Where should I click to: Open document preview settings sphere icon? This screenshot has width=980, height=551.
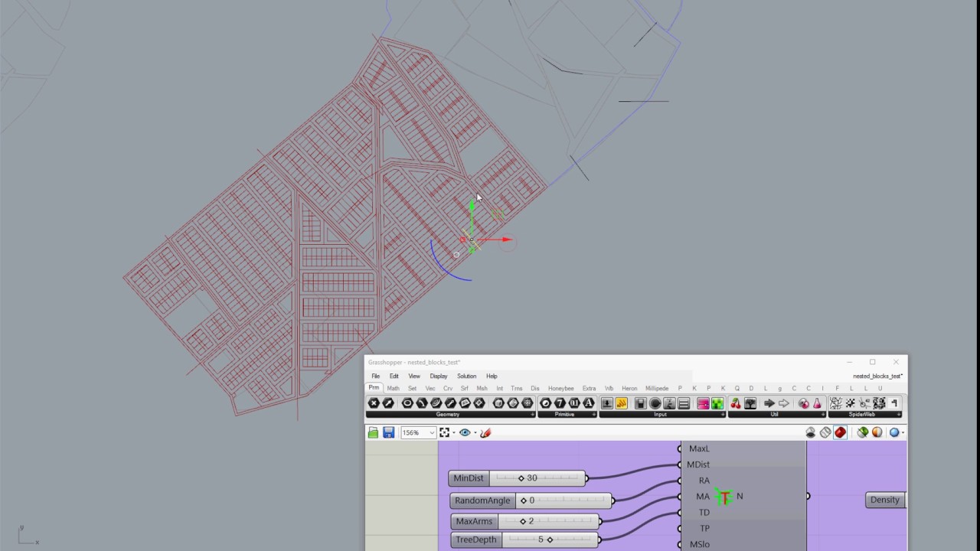(x=877, y=432)
